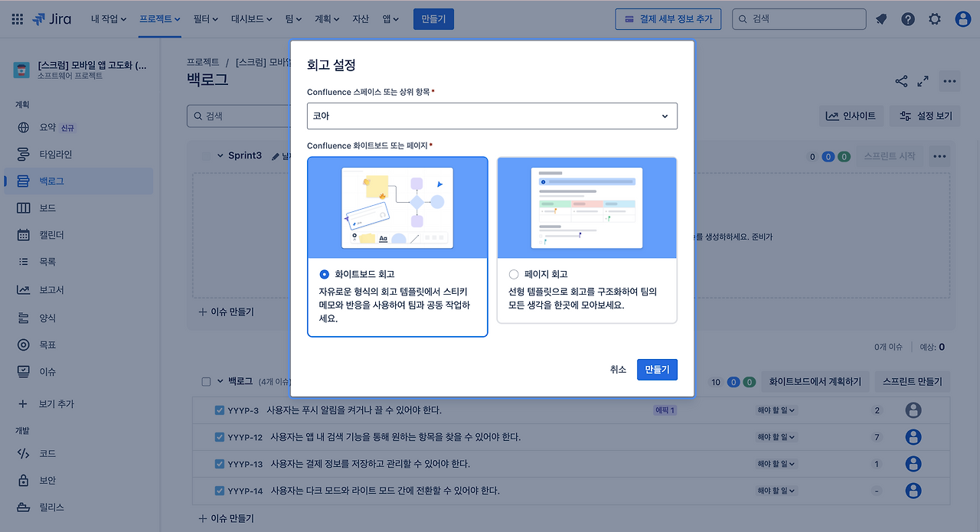Check the YYYP-3 issue checkbox
The height and width of the screenshot is (532, 980).
[219, 410]
